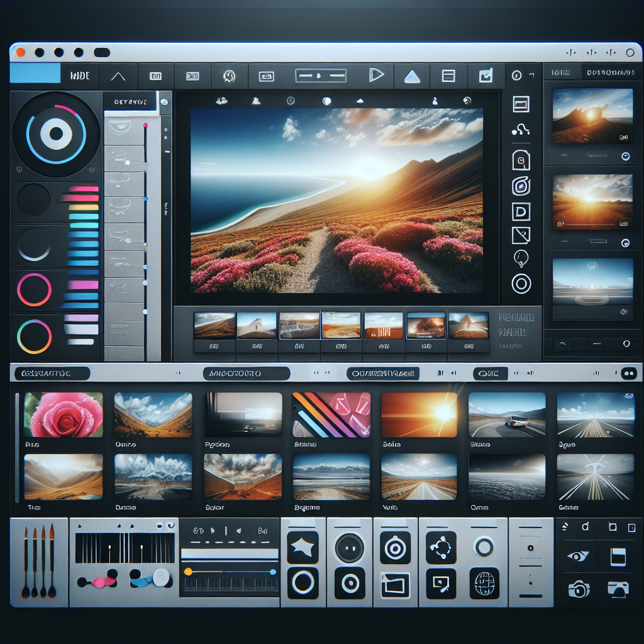
Task: Click the color wheel dial in the top-left panel
Action: coord(55,133)
